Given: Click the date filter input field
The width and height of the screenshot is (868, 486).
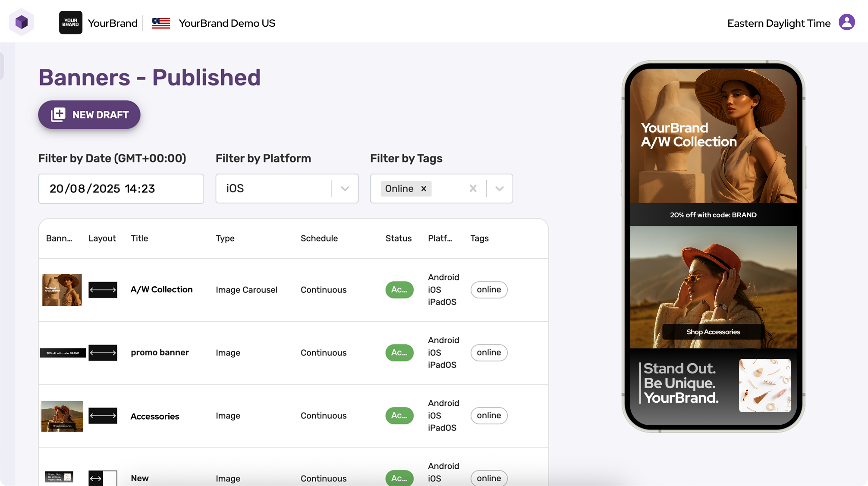Looking at the screenshot, I should click(121, 188).
